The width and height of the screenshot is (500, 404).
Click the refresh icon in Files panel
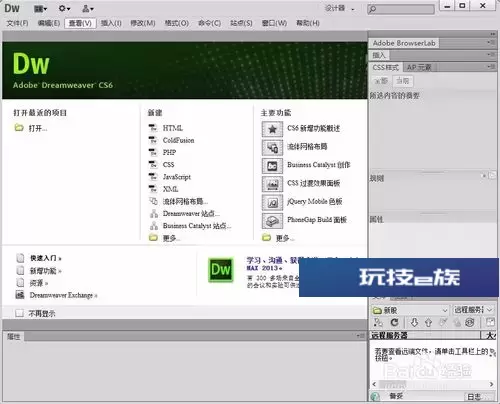(394, 322)
